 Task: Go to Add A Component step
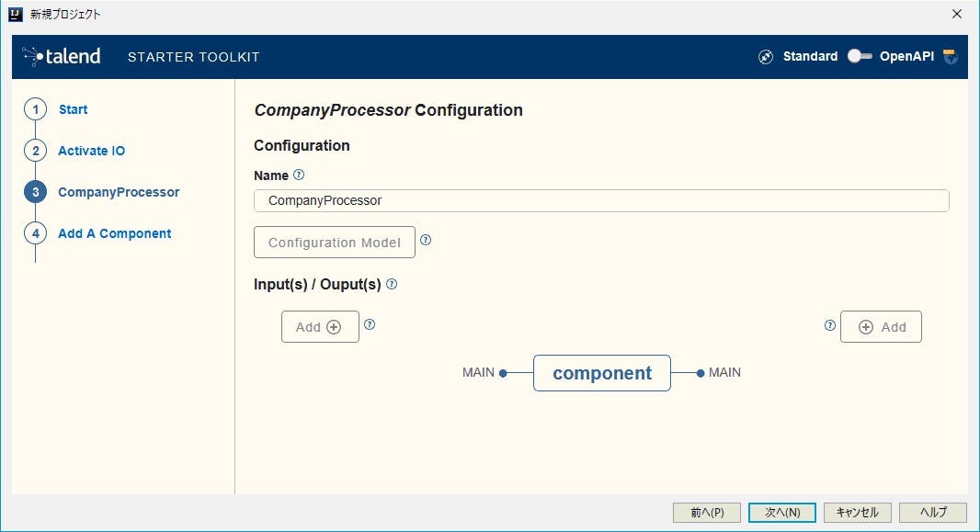114,232
